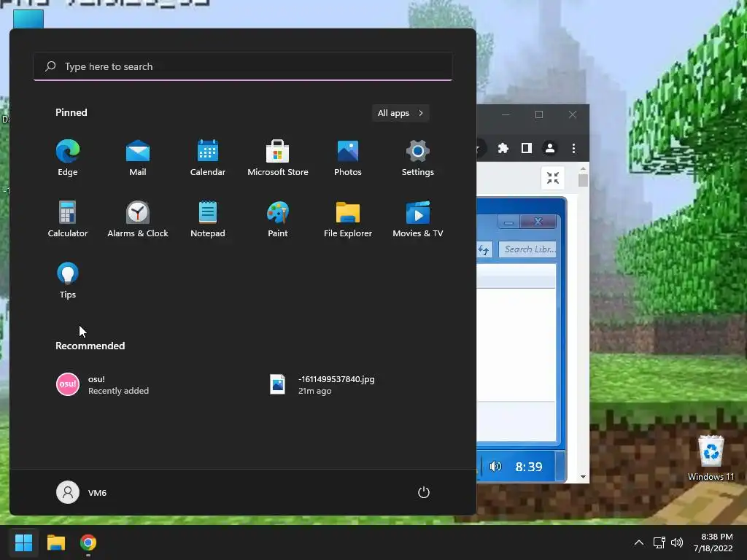747x560 pixels.
Task: Open the Tips app
Action: point(68,281)
